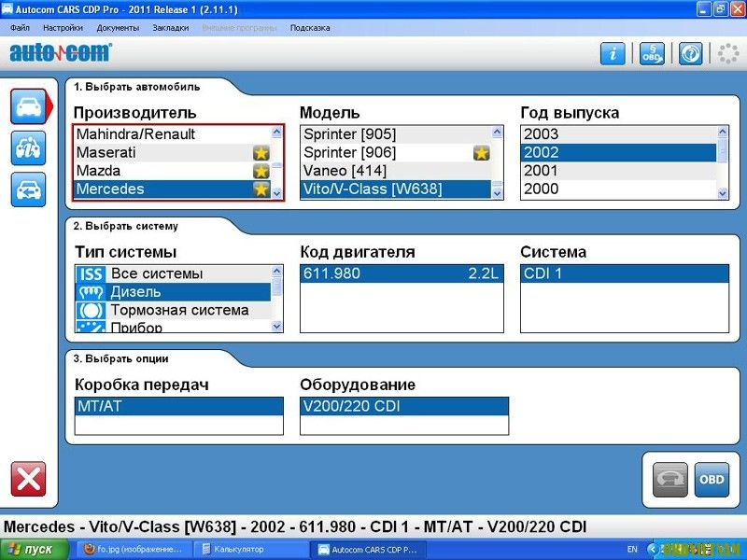Open the Закладки menu
The height and width of the screenshot is (560, 747).
pos(171,28)
